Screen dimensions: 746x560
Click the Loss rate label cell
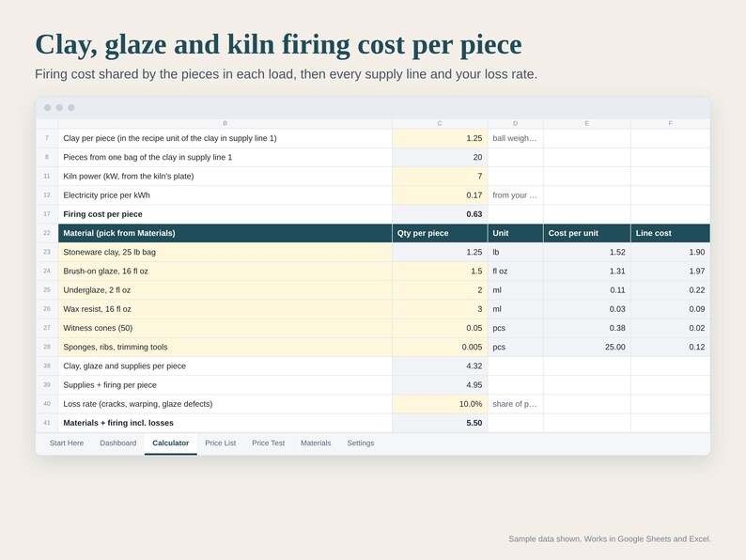225,404
